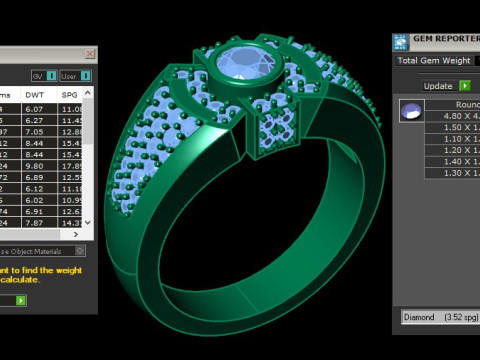Image resolution: width=480 pixels, height=360 pixels.
Task: Toggle the GV option
Action: point(44,76)
